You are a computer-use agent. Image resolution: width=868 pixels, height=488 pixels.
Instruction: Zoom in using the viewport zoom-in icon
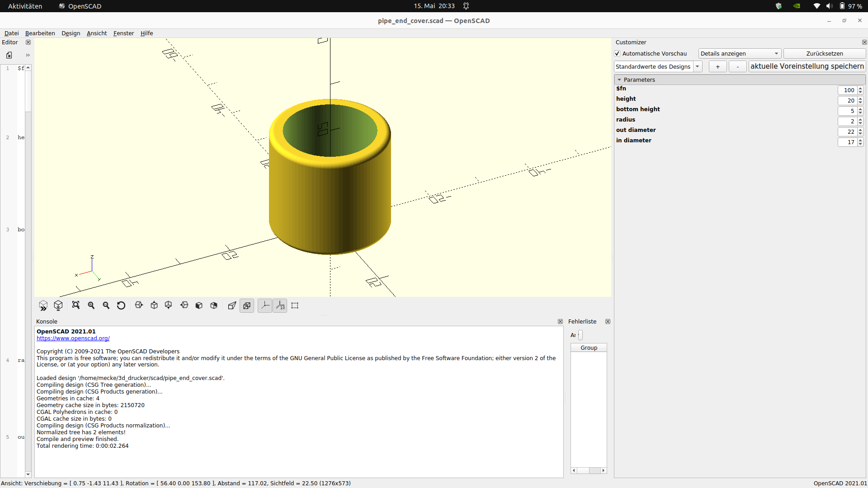pyautogui.click(x=90, y=305)
